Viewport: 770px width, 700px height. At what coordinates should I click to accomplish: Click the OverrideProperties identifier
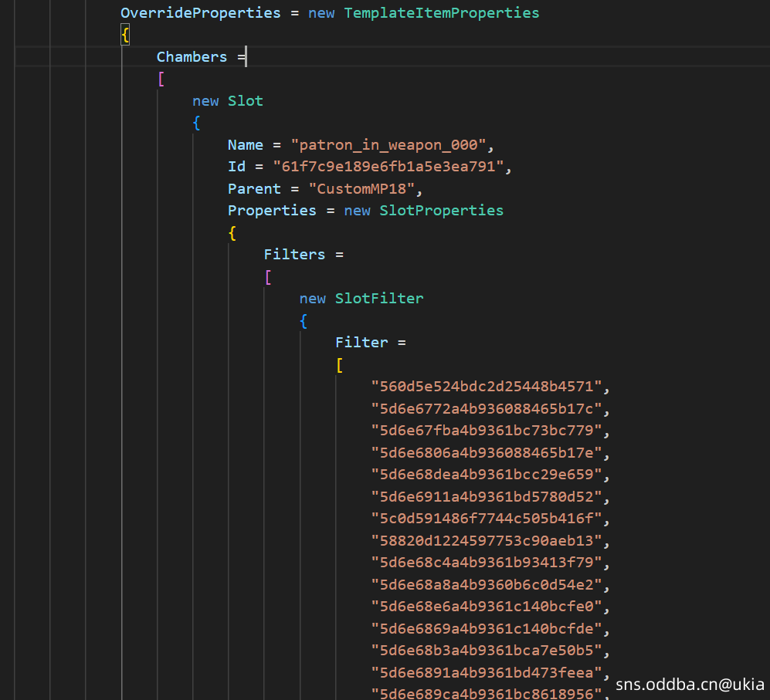tap(200, 13)
